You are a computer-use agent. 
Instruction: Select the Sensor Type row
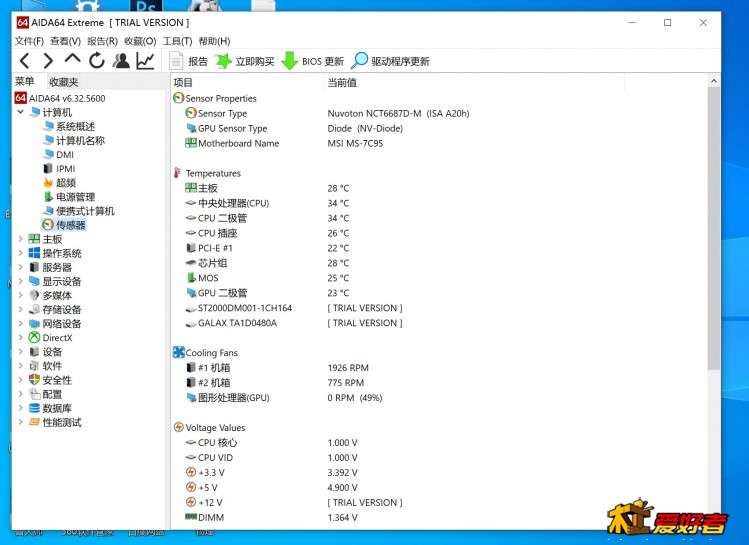(438, 113)
